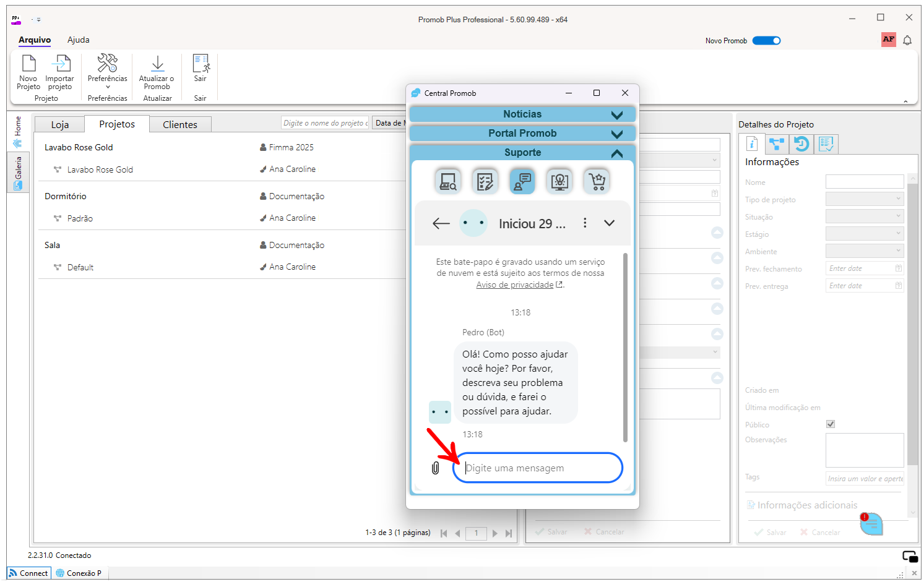Click the project name search field
Viewport: 924px width, 587px height.
[325, 123]
